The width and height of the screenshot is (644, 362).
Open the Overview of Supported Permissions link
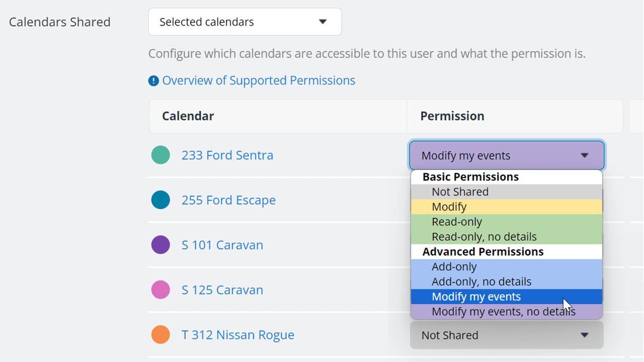(x=259, y=80)
